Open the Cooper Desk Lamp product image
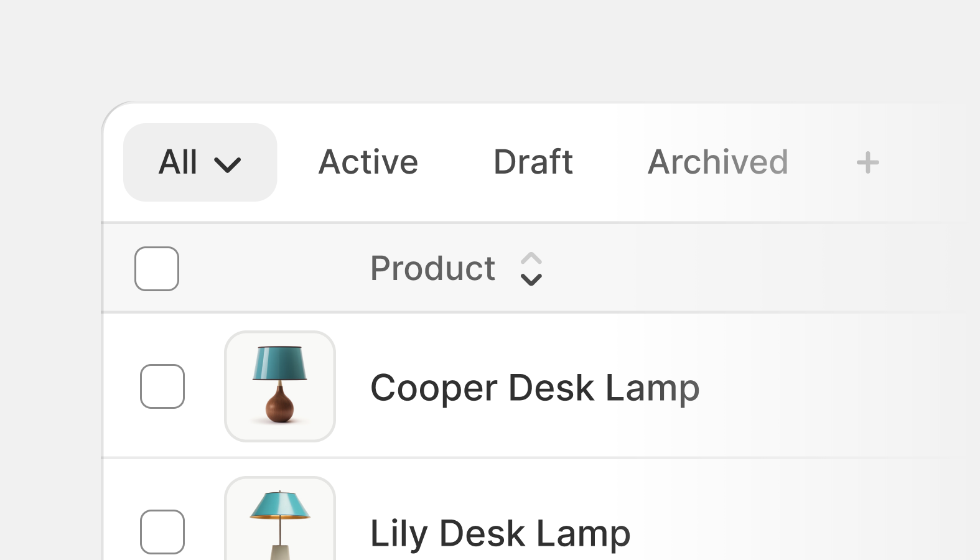Viewport: 980px width, 560px height. [x=280, y=386]
